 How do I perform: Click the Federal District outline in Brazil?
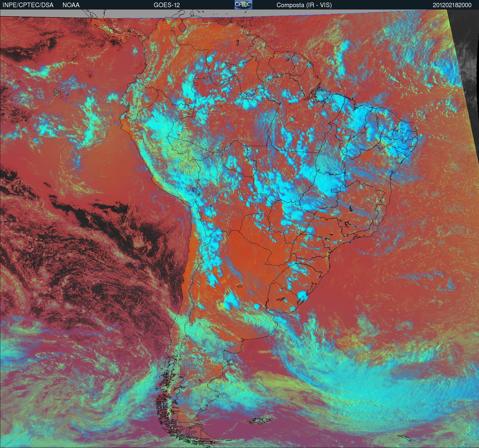335,190
